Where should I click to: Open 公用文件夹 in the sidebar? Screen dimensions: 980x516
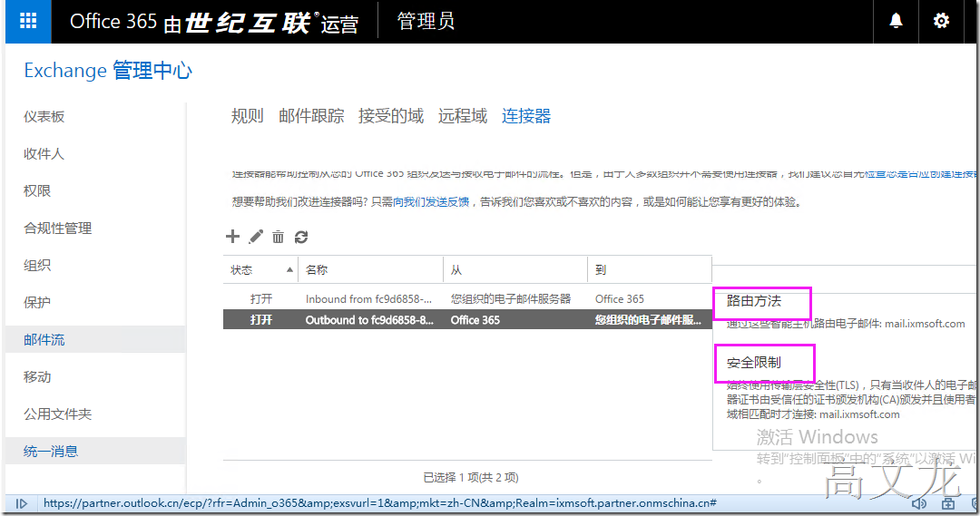coord(57,414)
